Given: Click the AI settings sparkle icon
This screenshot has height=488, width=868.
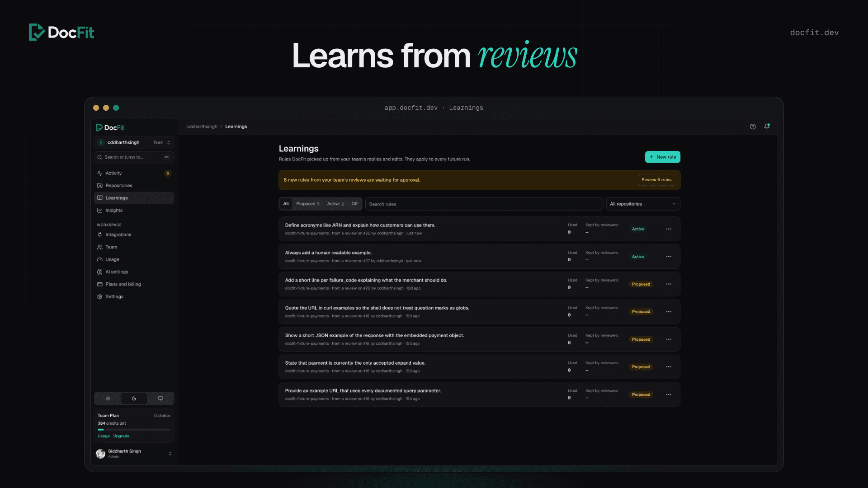Looking at the screenshot, I should [x=100, y=272].
